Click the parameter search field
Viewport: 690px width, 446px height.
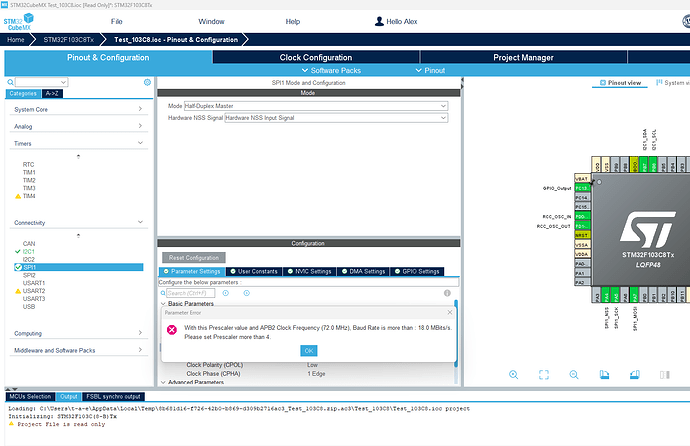coord(191,293)
